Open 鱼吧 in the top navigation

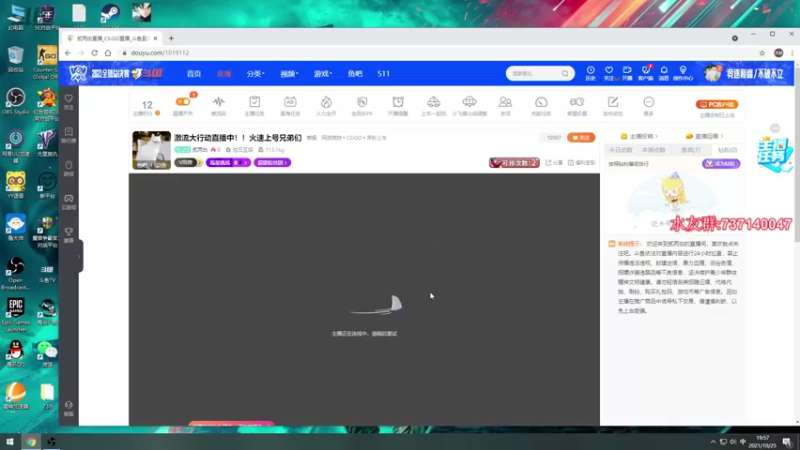[355, 73]
